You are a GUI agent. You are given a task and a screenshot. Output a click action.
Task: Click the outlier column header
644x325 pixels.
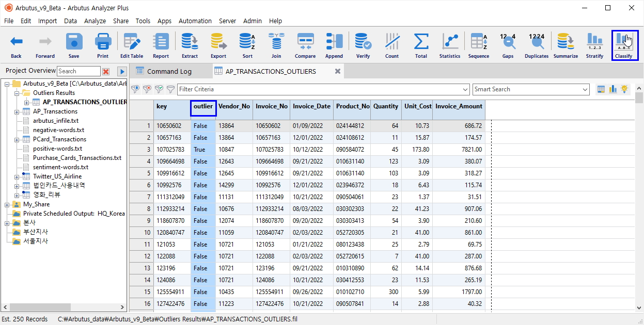click(203, 108)
